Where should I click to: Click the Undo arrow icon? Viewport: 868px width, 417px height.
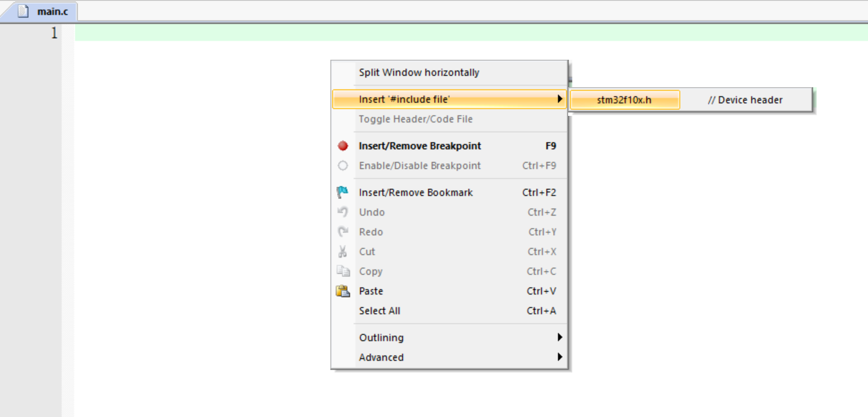pyautogui.click(x=343, y=211)
